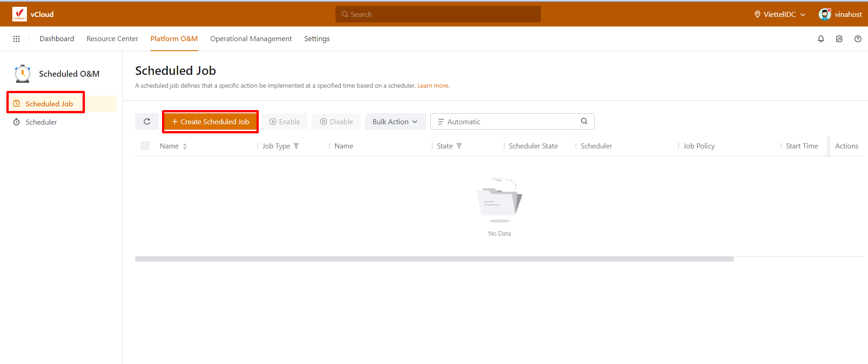Click the search magnifier in the filter box
The image size is (868, 364).
pyautogui.click(x=584, y=121)
